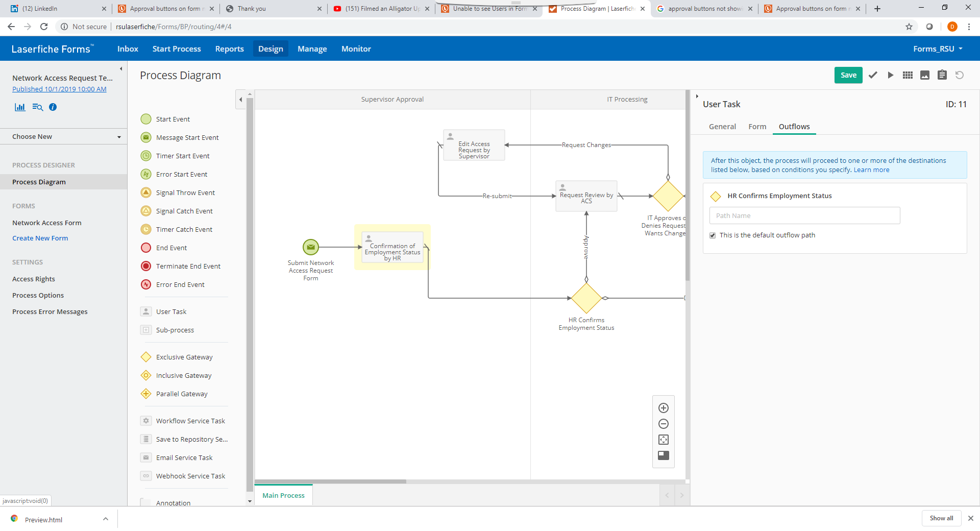The image size is (980, 531).
Task: Select the Workflow Service Task item
Action: pos(183,421)
